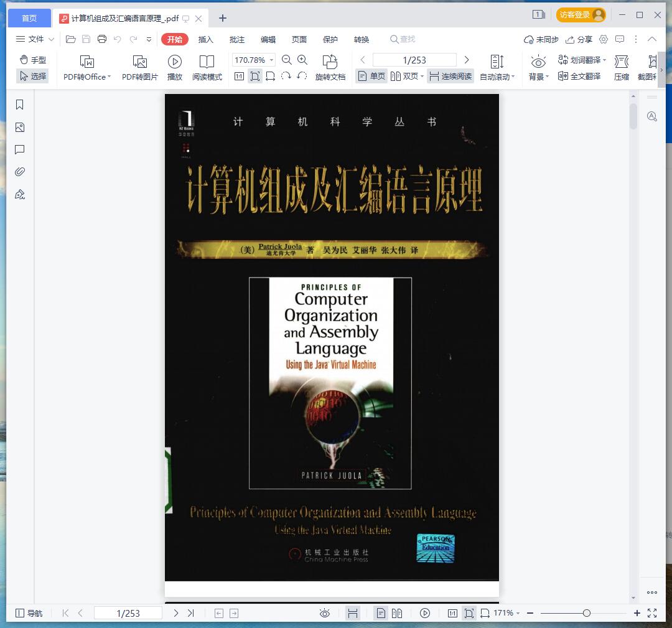Enter reading mode
The height and width of the screenshot is (628, 672).
[x=207, y=68]
